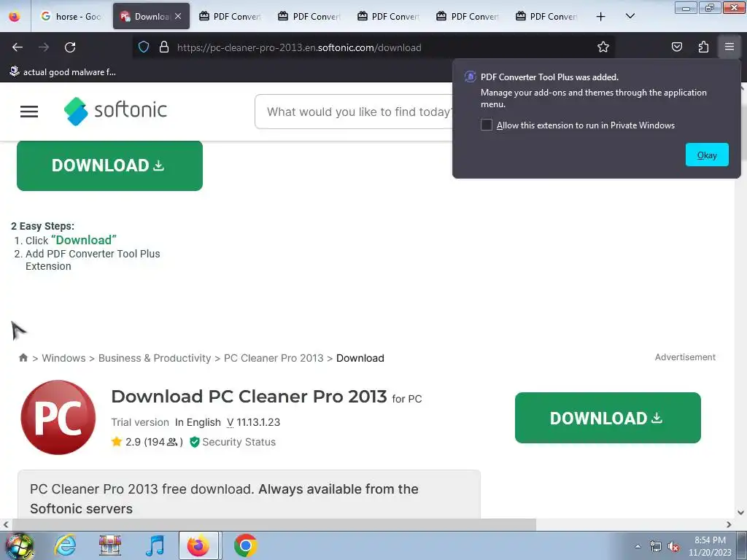Reload the current page

(70, 47)
